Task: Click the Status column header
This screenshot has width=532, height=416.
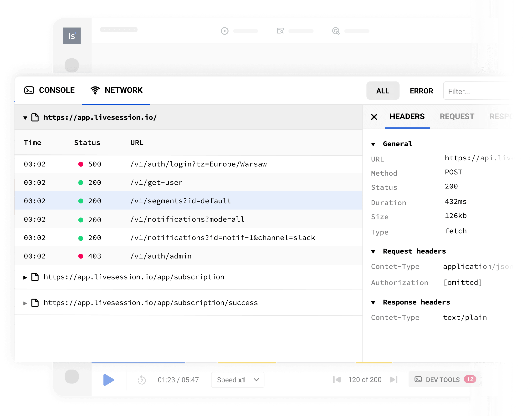Action: point(87,143)
